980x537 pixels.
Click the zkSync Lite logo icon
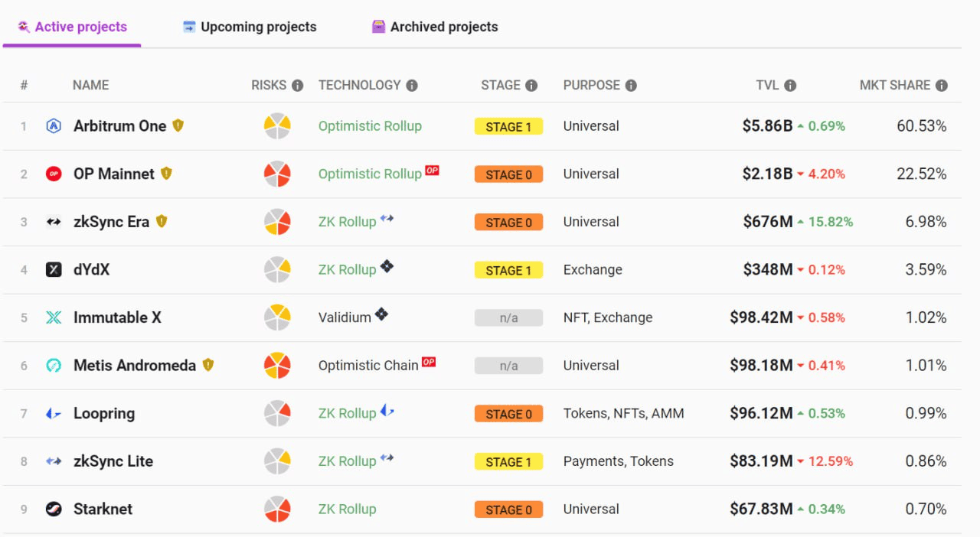coord(54,461)
